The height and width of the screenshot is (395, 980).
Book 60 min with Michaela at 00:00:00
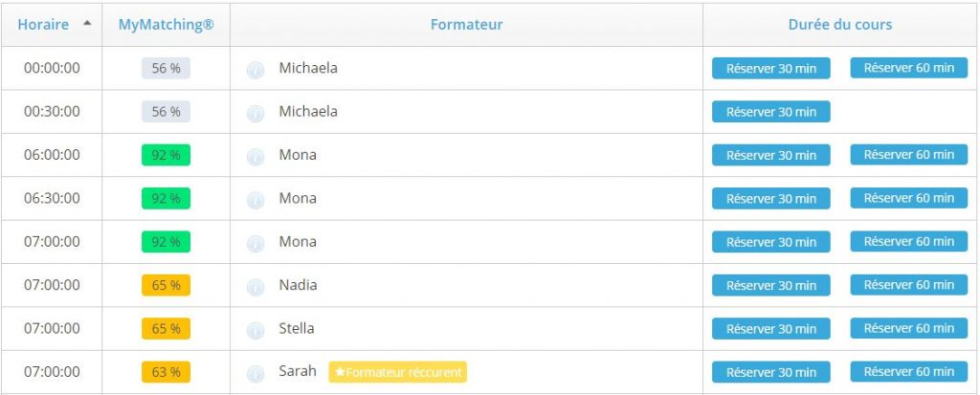[909, 68]
